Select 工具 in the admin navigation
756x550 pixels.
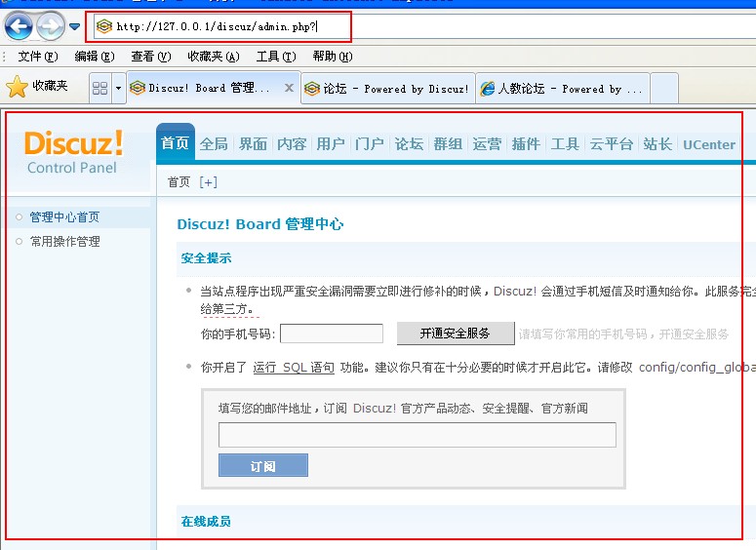565,144
